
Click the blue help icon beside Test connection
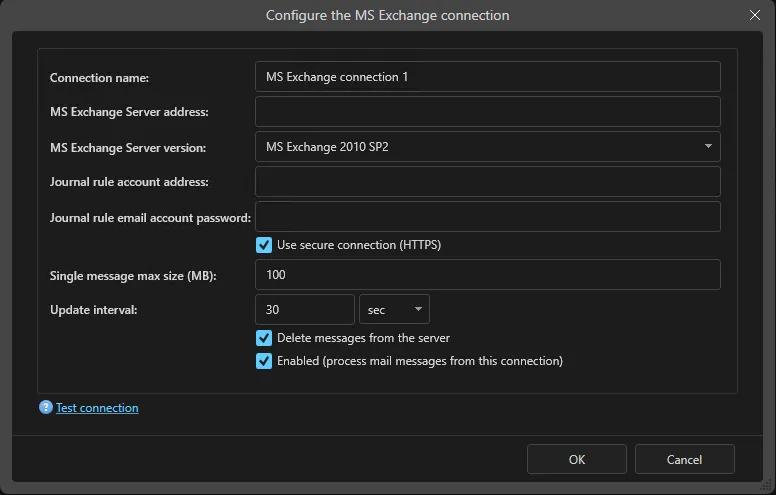(46, 407)
